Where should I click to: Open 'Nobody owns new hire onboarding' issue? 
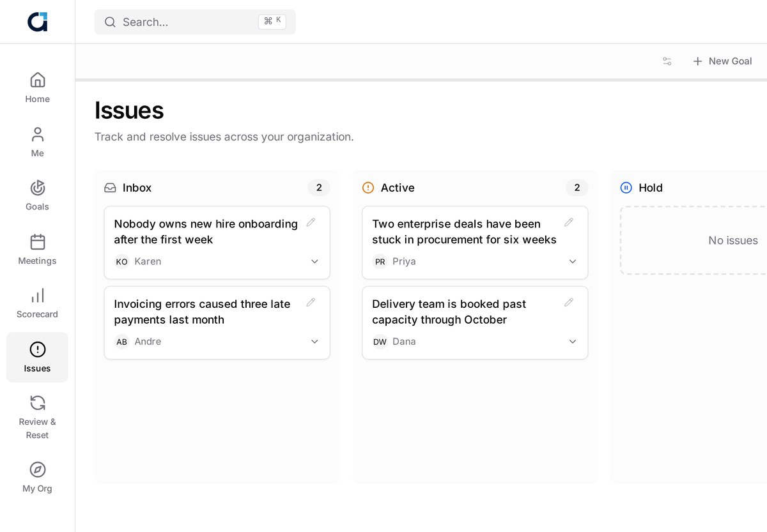coord(206,232)
